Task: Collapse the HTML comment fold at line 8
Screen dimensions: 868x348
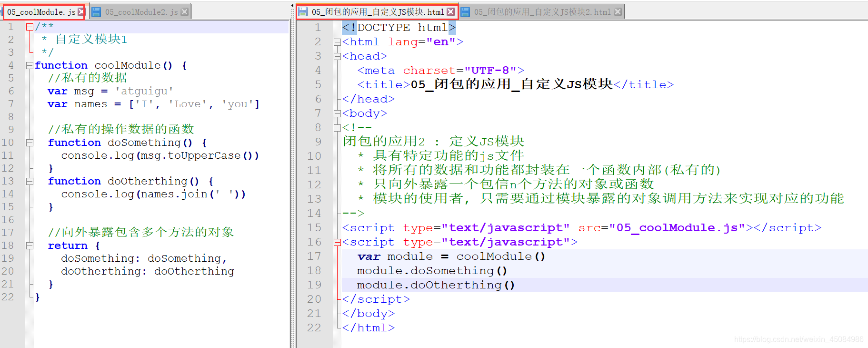Action: [x=337, y=128]
